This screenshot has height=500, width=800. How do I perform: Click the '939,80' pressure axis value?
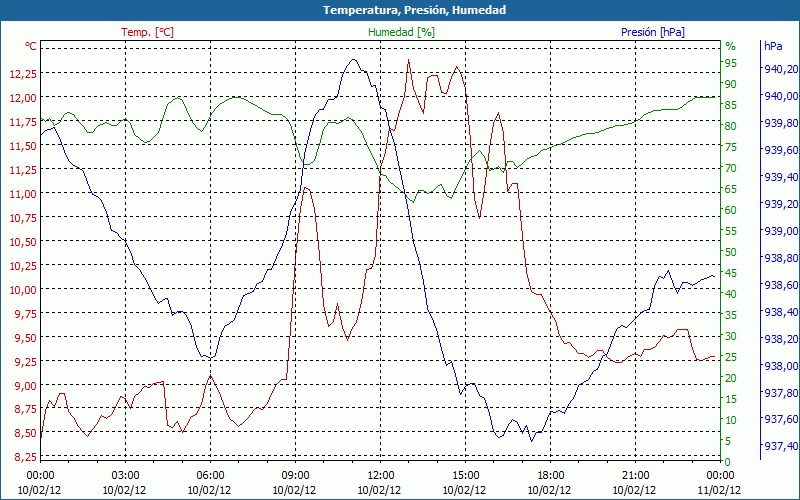click(x=779, y=123)
